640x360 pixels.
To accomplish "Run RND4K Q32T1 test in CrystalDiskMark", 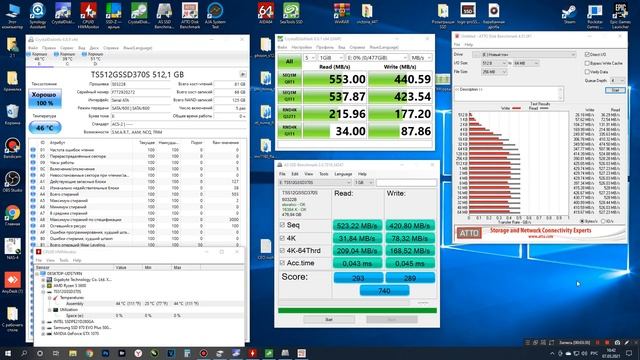I will pyautogui.click(x=289, y=113).
